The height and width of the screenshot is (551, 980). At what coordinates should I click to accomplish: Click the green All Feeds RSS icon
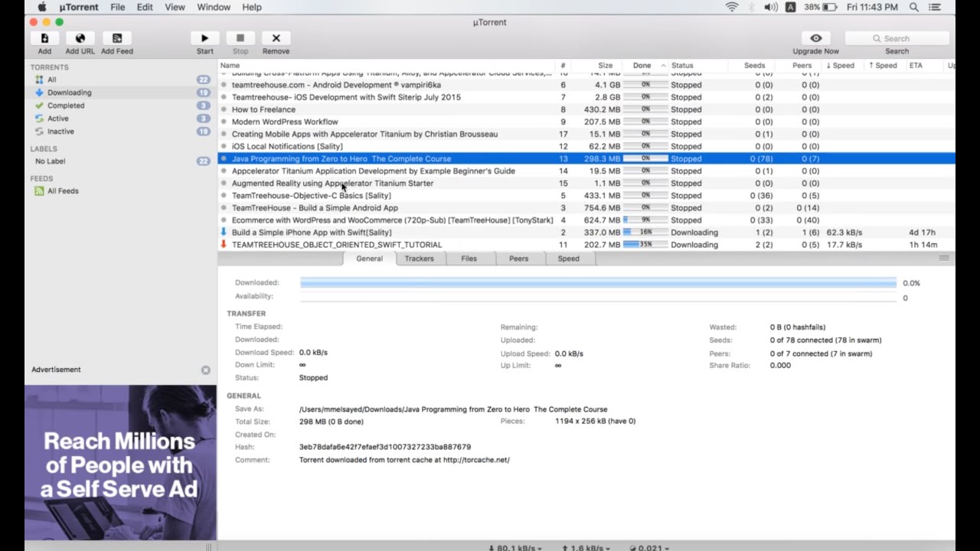click(x=40, y=191)
